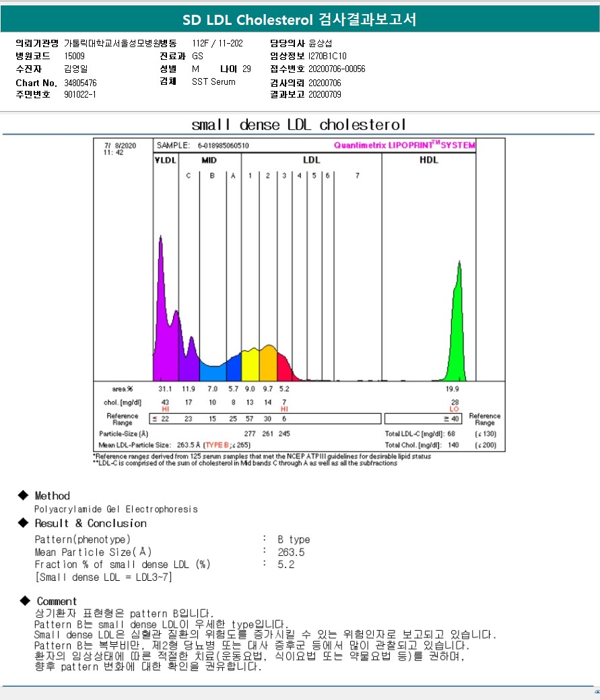Image resolution: width=600 pixels, height=700 pixels.
Task: Click the 'MID' column header in chart
Action: tap(209, 160)
